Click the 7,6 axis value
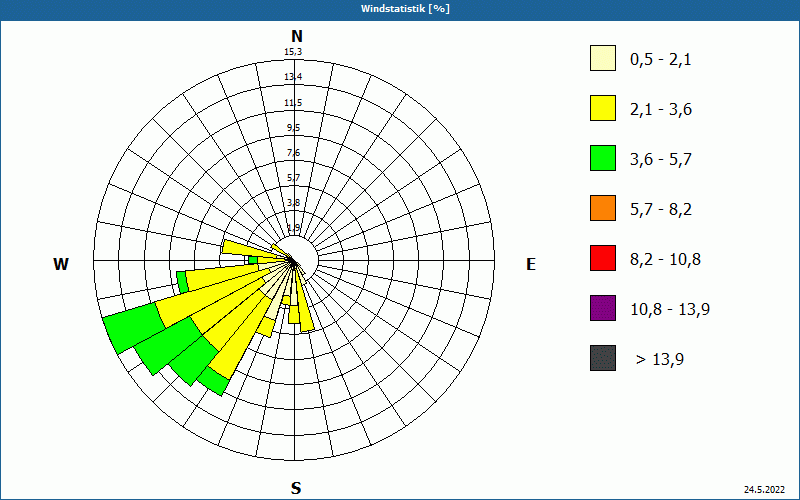This screenshot has width=800, height=500. pyautogui.click(x=293, y=153)
